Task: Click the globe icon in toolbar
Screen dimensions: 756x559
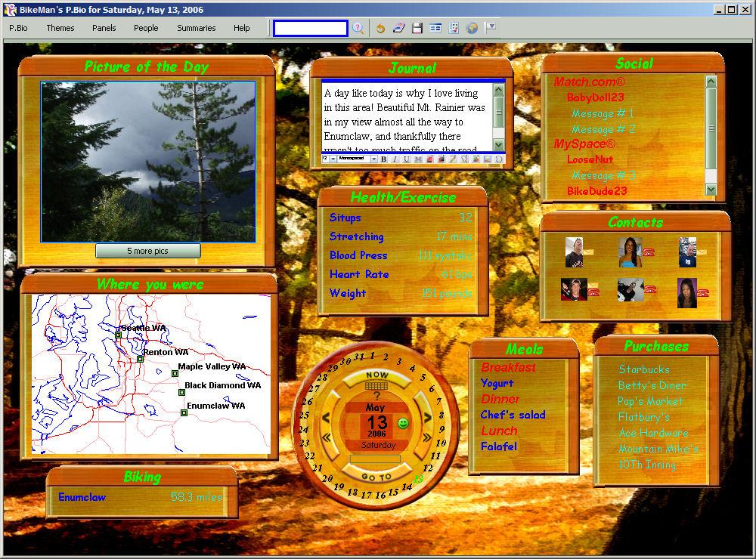Action: [472, 28]
